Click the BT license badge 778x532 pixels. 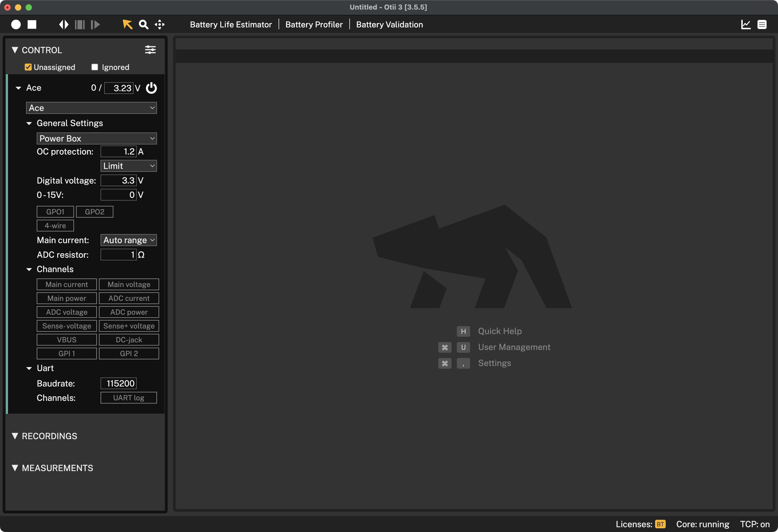pyautogui.click(x=660, y=524)
